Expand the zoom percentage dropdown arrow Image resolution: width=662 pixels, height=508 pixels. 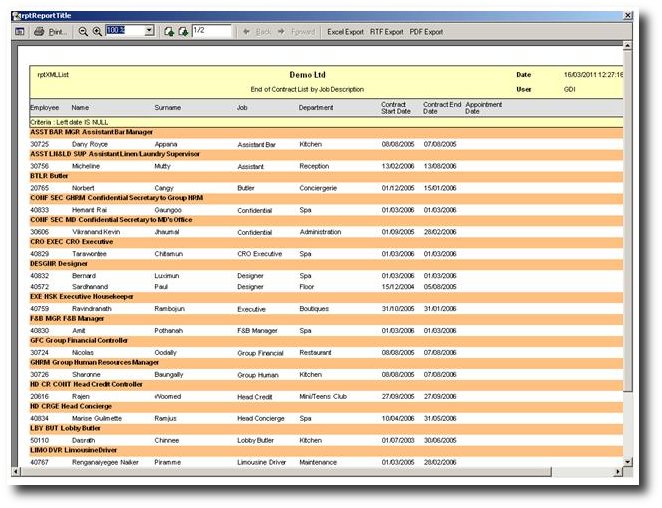point(150,32)
